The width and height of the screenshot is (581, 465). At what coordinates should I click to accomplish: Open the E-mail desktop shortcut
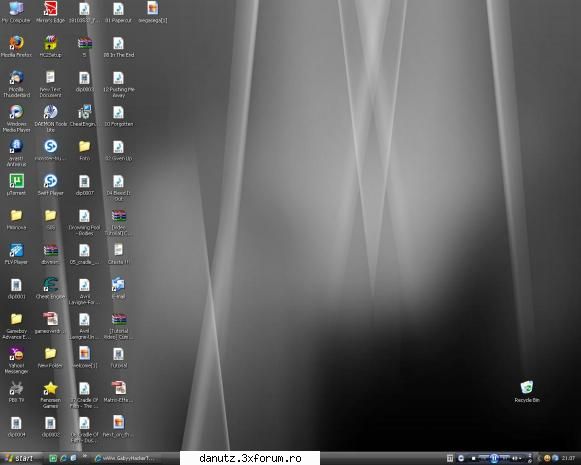click(x=118, y=288)
